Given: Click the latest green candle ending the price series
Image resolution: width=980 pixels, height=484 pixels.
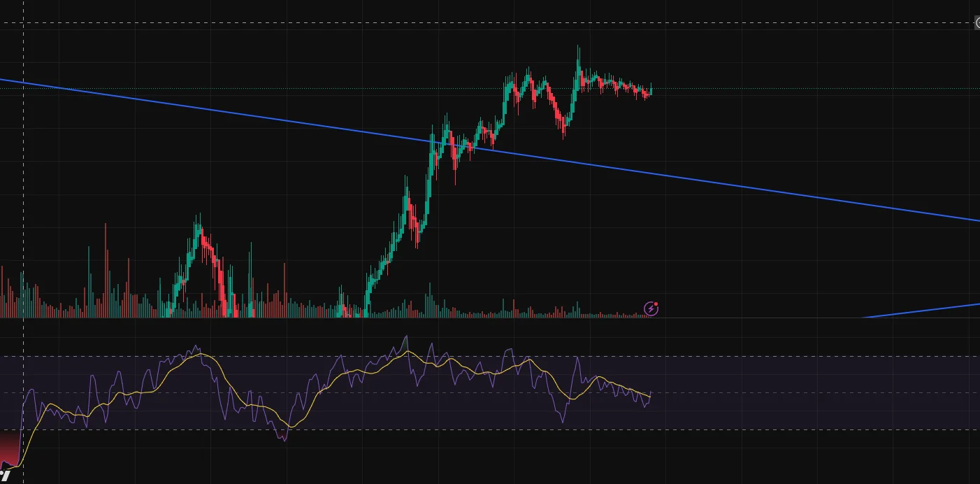Looking at the screenshot, I should point(651,90).
